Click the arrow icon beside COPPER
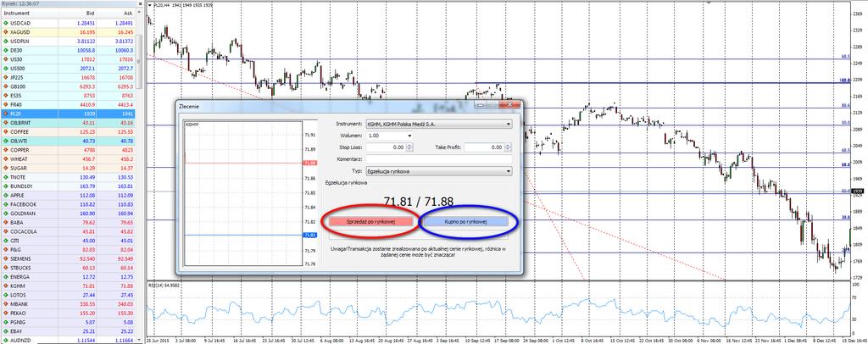The width and height of the screenshot is (868, 344). 6,150
